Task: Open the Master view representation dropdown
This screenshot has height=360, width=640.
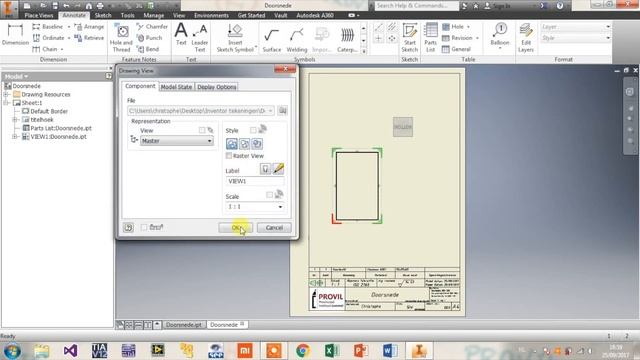Action: point(177,141)
